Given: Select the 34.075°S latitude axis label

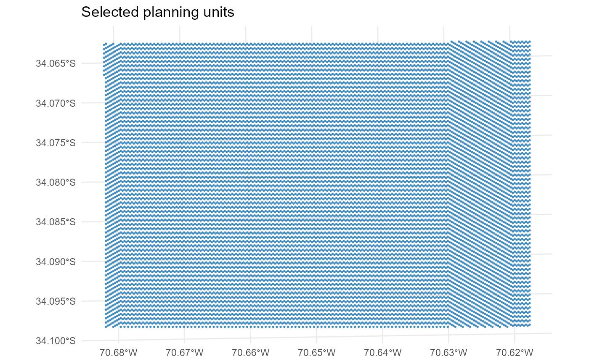Looking at the screenshot, I should click(56, 143).
